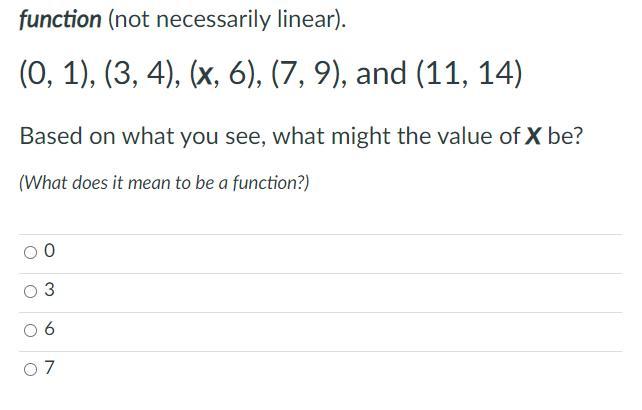
Task: Pick the radio button for answer 7
Action: [x=29, y=369]
